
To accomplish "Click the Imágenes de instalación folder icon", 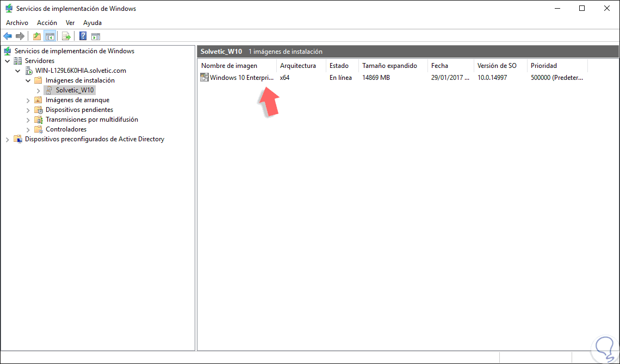I will tap(39, 80).
